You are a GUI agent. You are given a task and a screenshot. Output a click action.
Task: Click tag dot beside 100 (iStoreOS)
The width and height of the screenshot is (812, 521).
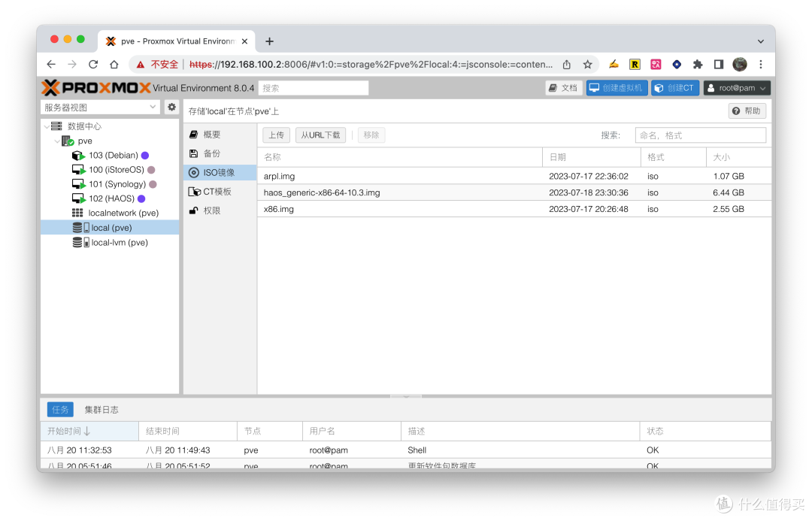click(x=151, y=170)
